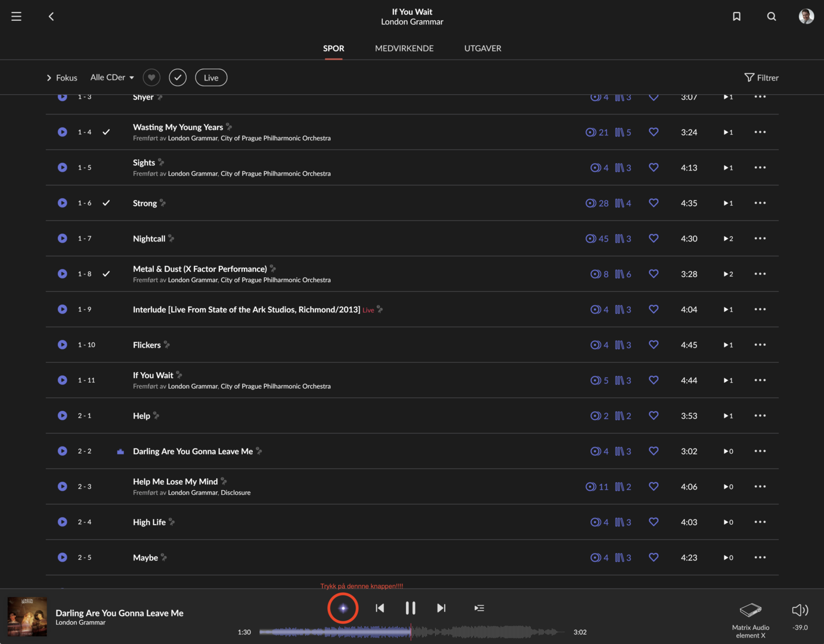824x644 pixels.
Task: Toggle the Live filter pill
Action: click(x=211, y=78)
